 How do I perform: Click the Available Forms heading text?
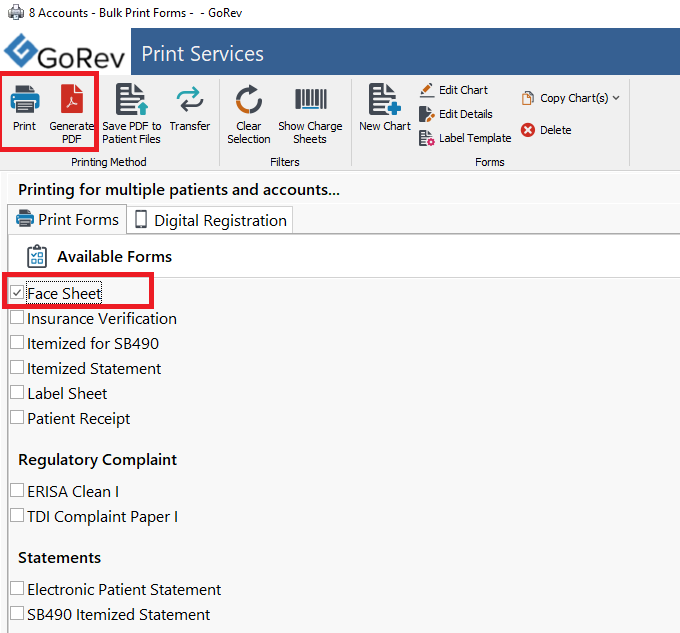coord(114,257)
